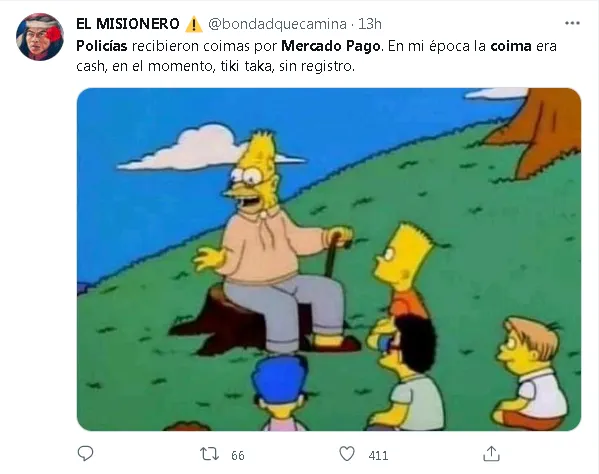Open the share upload icon
Screen dimensions: 599x474
click(x=491, y=454)
